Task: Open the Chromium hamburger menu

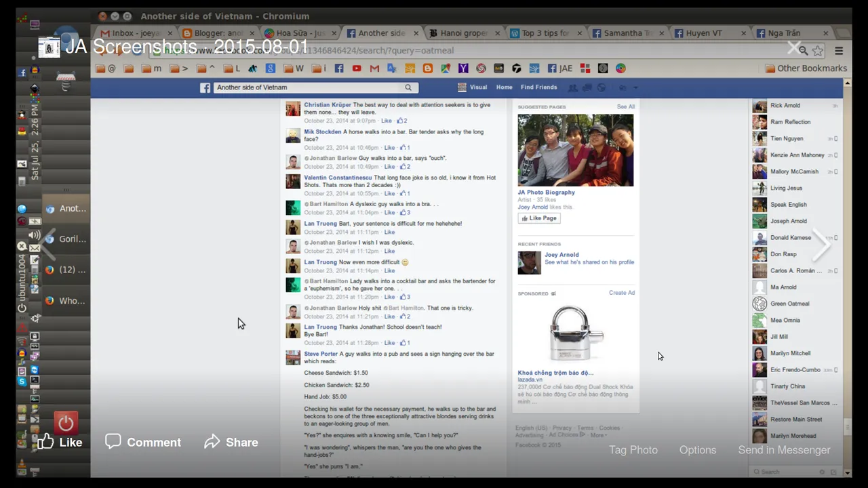Action: pos(839,51)
